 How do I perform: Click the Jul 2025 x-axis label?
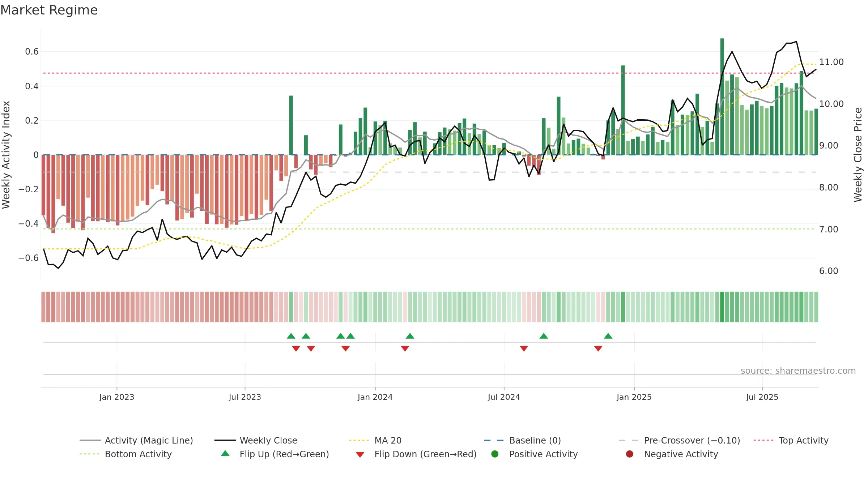pyautogui.click(x=762, y=397)
